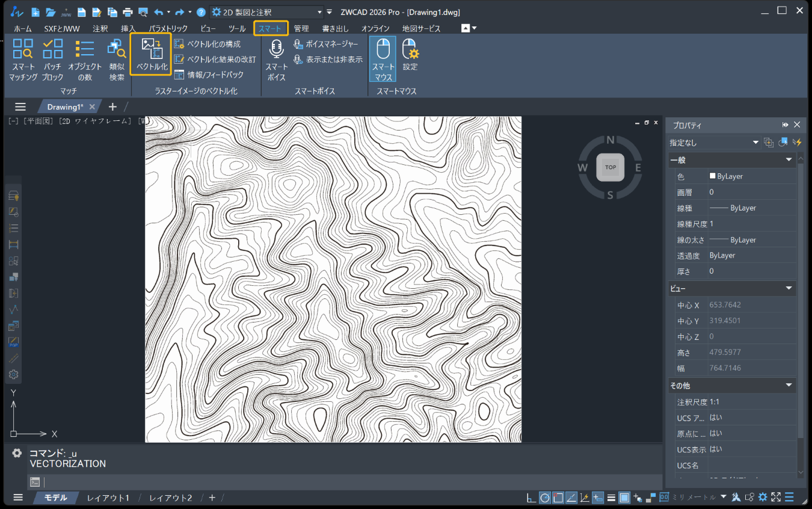Switch to the ホーム ribbon tab

pos(23,28)
